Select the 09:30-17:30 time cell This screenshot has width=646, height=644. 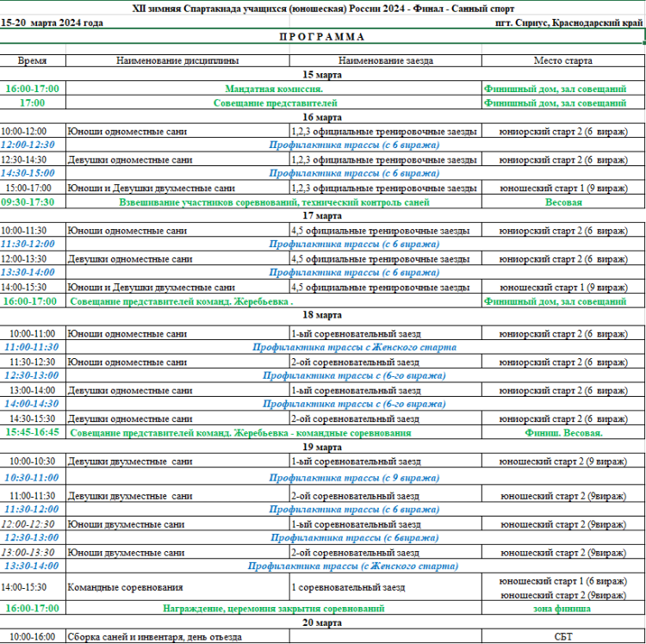click(x=32, y=202)
